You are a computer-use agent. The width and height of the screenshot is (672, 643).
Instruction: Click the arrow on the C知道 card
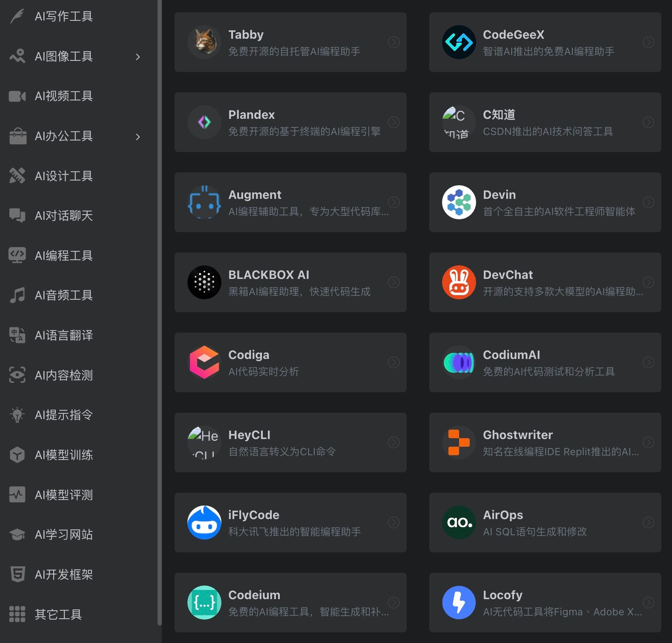click(649, 122)
